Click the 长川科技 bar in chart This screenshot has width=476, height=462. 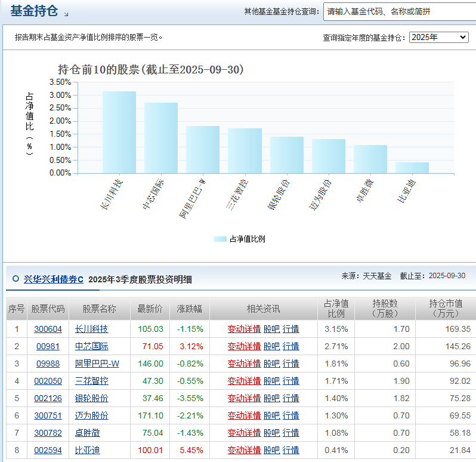[119, 133]
